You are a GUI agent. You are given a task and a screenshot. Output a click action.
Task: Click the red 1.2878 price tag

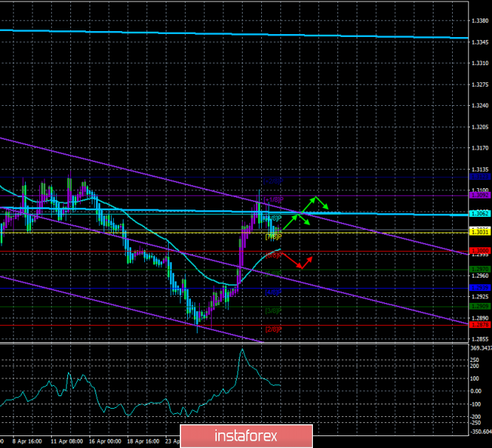[479, 325]
